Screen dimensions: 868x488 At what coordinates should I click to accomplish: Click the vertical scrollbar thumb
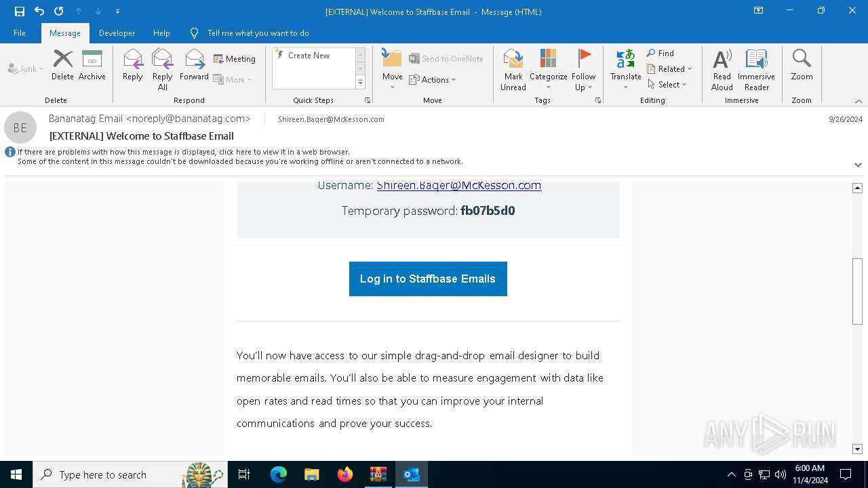(857, 291)
